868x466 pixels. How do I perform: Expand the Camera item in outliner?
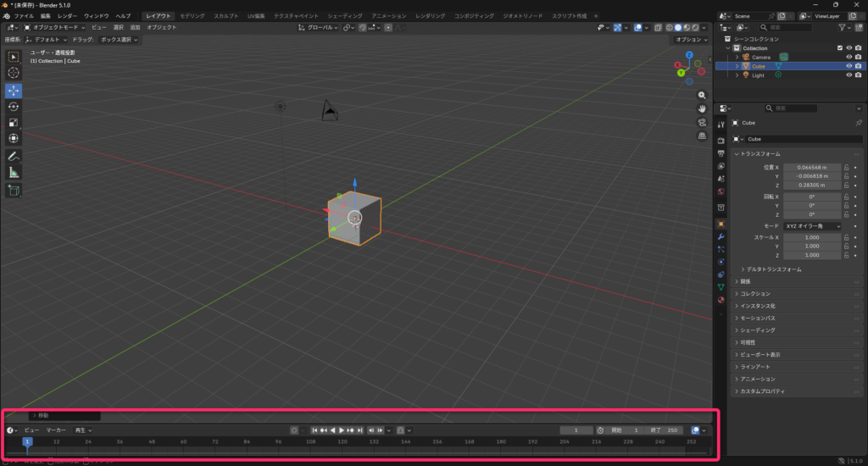coord(737,58)
